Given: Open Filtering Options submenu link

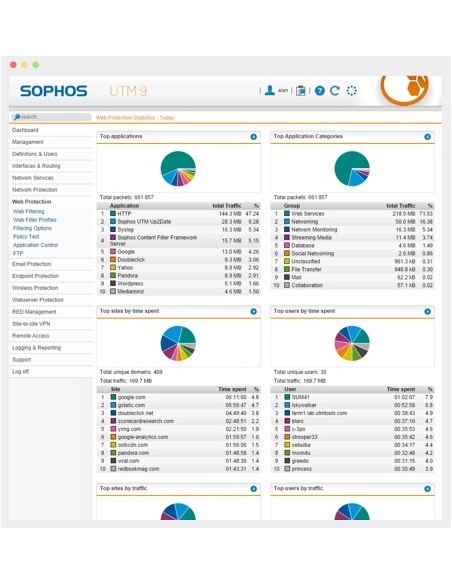Looking at the screenshot, I should coord(32,228).
